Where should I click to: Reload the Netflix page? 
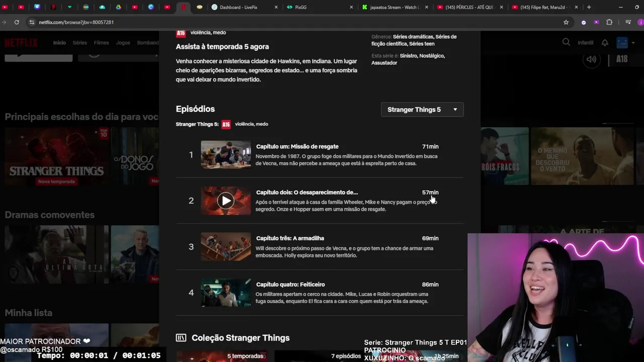coord(17,22)
